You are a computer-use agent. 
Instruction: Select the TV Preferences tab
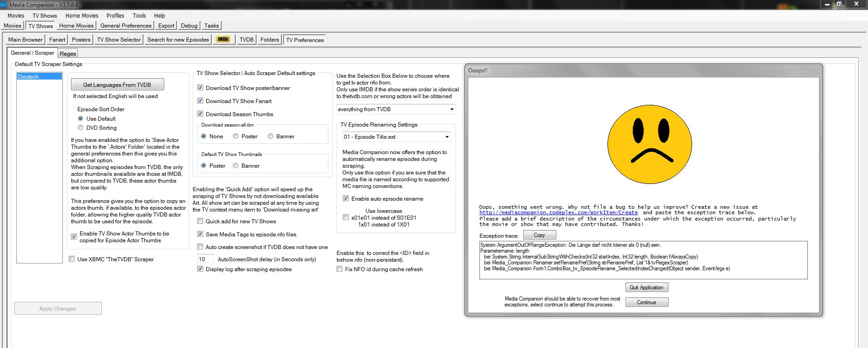tap(305, 40)
